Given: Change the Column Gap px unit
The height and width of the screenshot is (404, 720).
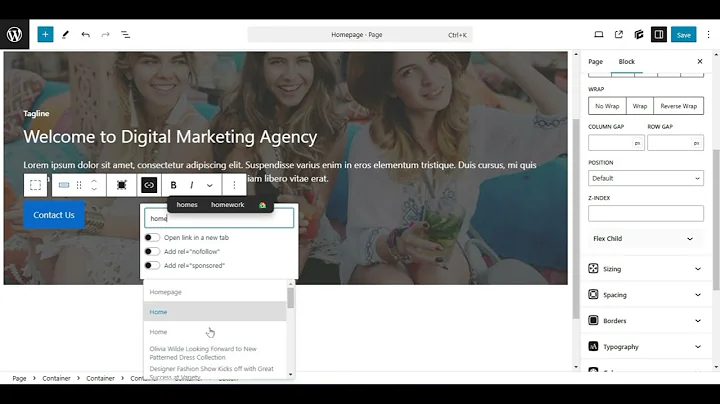Looking at the screenshot, I should click(x=637, y=143).
